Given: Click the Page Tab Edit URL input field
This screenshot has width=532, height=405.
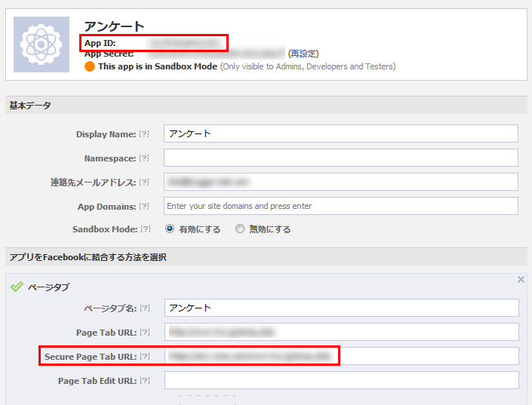Looking at the screenshot, I should [342, 380].
